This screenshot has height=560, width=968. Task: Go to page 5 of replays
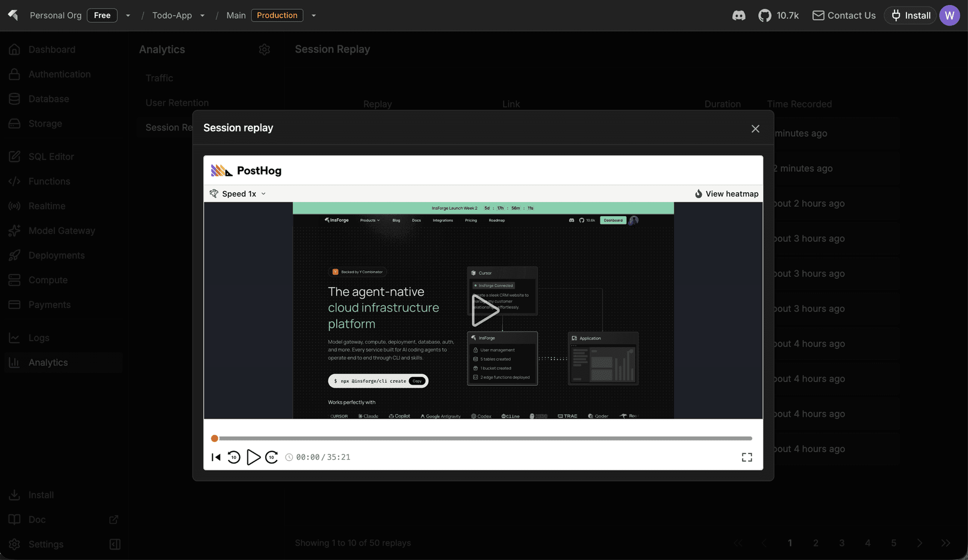tap(893, 543)
